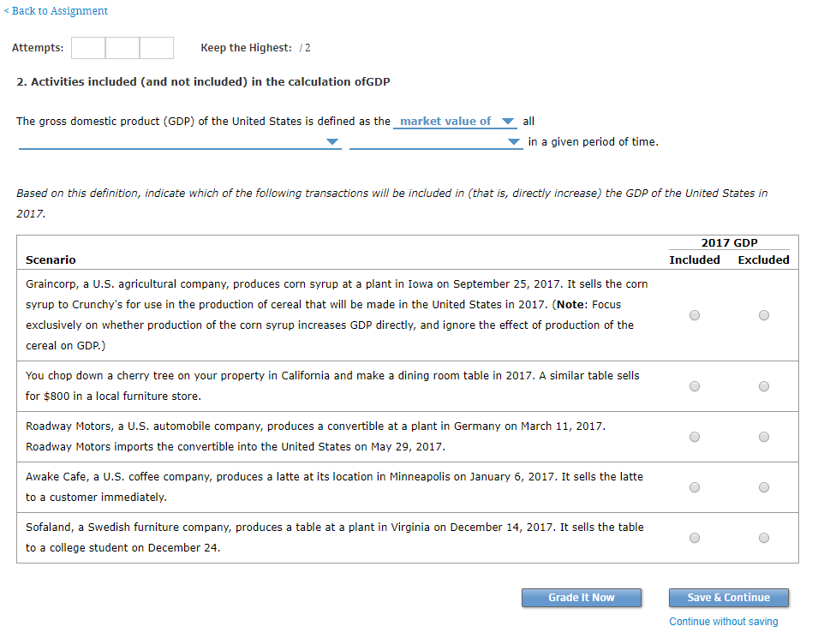Expand the first blank dropdown on second line

point(180,142)
